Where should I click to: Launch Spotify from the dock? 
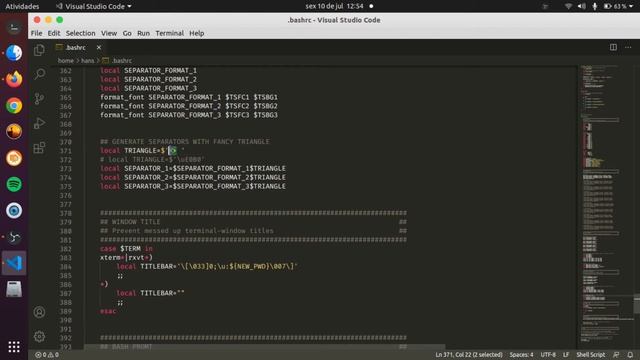pyautogui.click(x=14, y=184)
